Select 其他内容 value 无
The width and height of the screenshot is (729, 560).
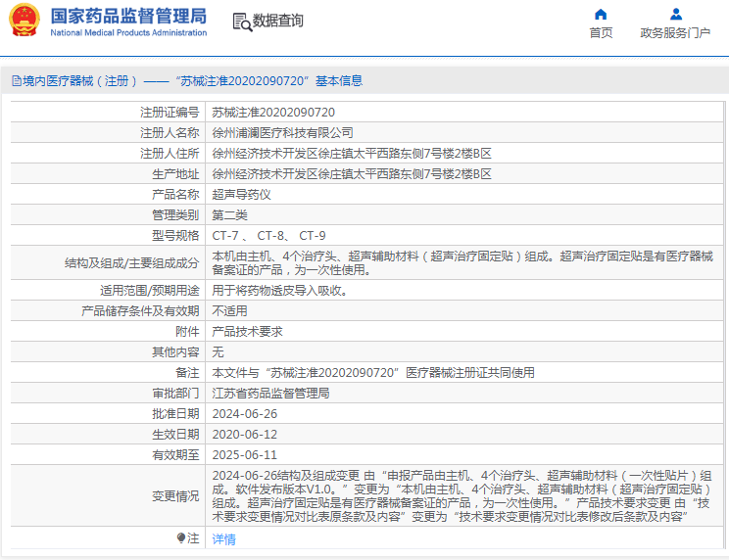click(219, 352)
